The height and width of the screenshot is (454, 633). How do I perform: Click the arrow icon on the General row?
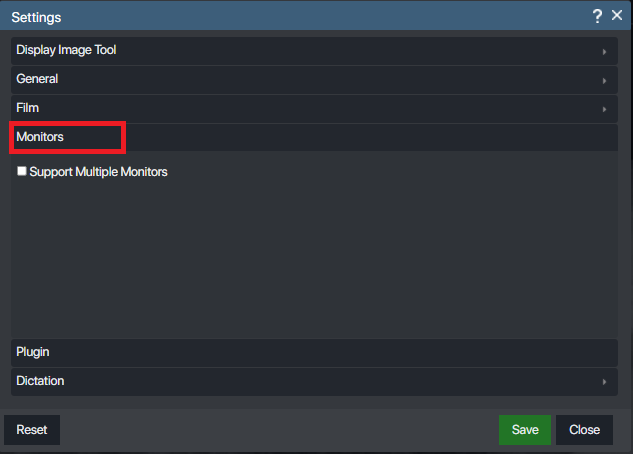pos(604,80)
